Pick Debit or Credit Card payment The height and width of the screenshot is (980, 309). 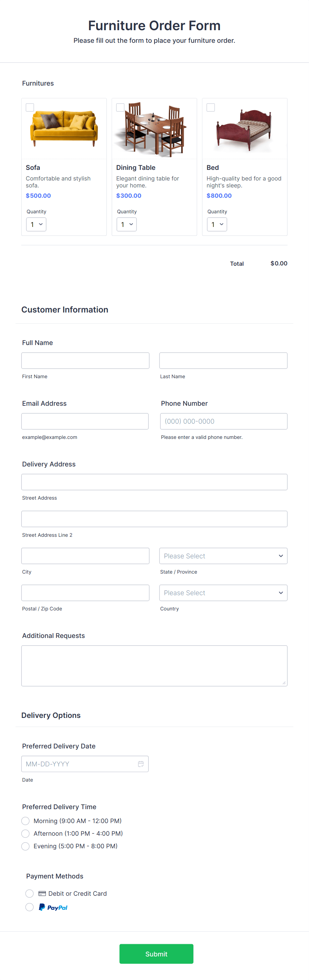[30, 893]
